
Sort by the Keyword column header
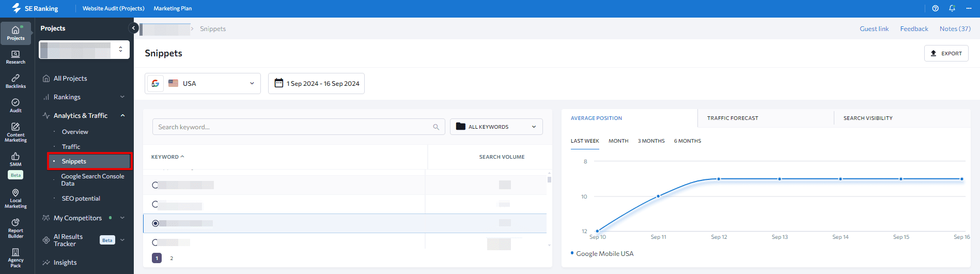[167, 157]
